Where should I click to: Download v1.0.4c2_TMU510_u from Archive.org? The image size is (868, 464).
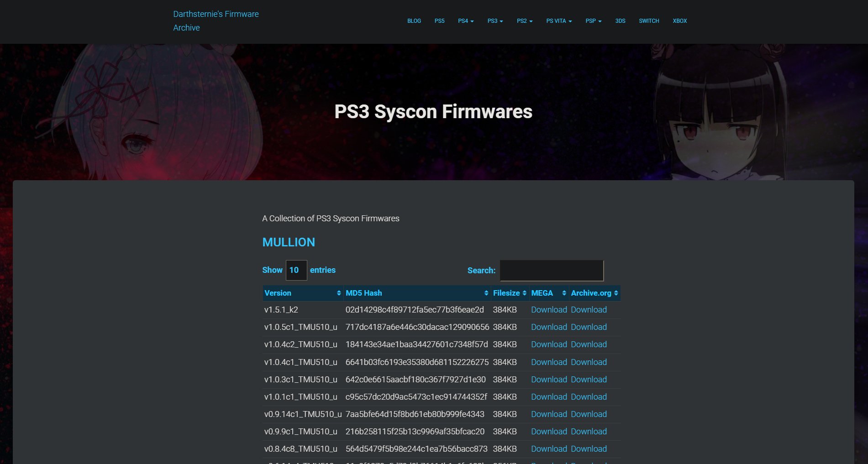(x=589, y=344)
